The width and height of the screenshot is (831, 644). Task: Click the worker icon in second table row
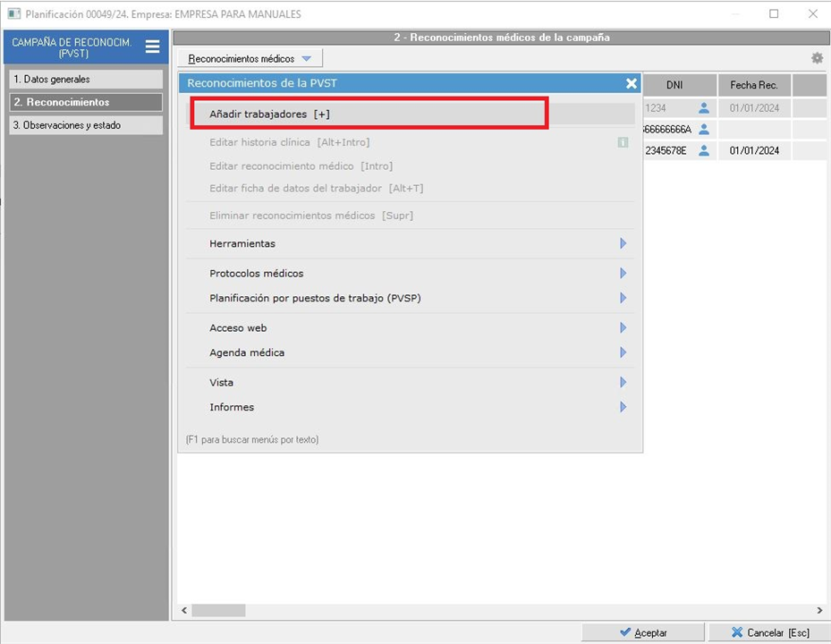(704, 130)
